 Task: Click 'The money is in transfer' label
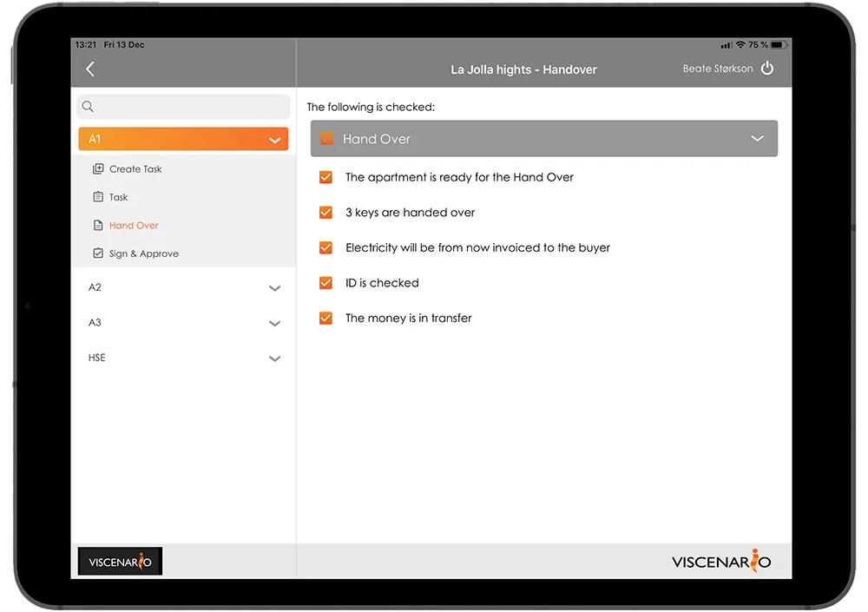tap(409, 318)
